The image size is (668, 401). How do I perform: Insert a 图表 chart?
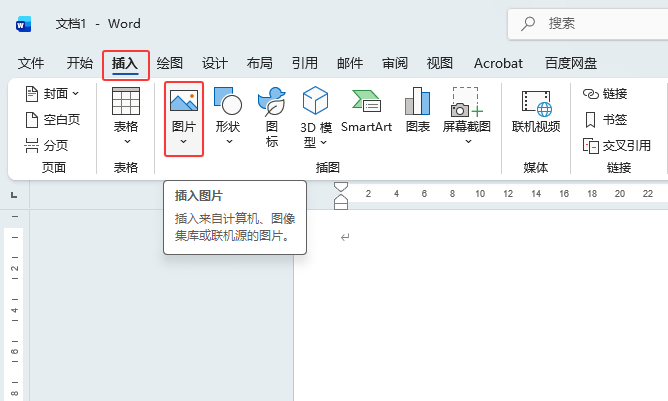point(418,110)
